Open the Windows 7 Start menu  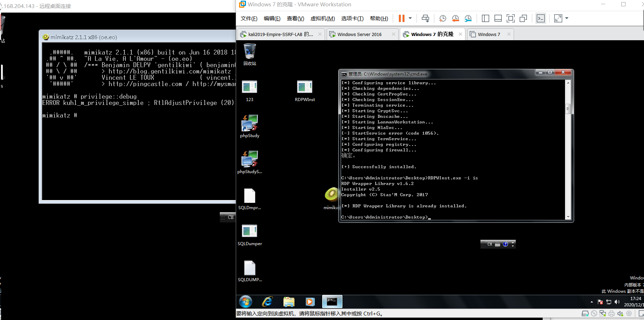pos(246,301)
